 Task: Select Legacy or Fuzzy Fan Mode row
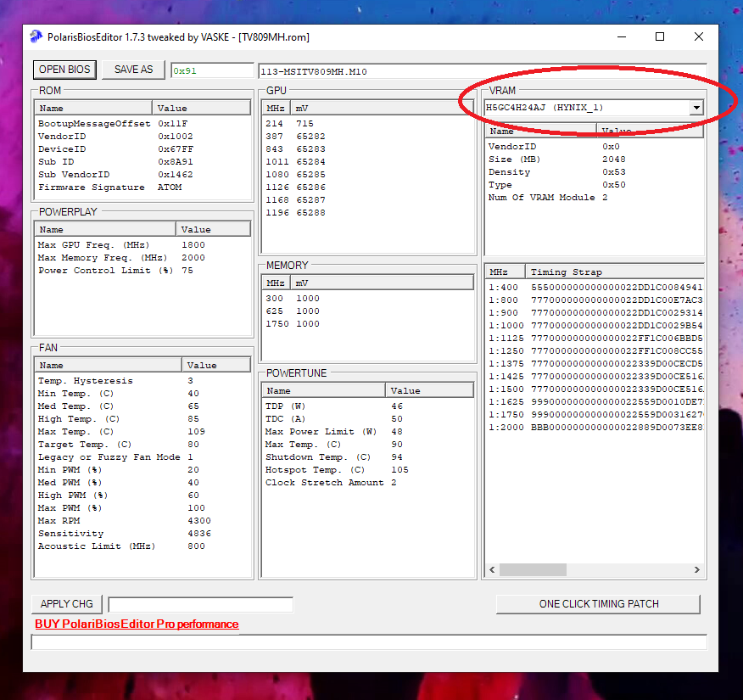[142, 457]
